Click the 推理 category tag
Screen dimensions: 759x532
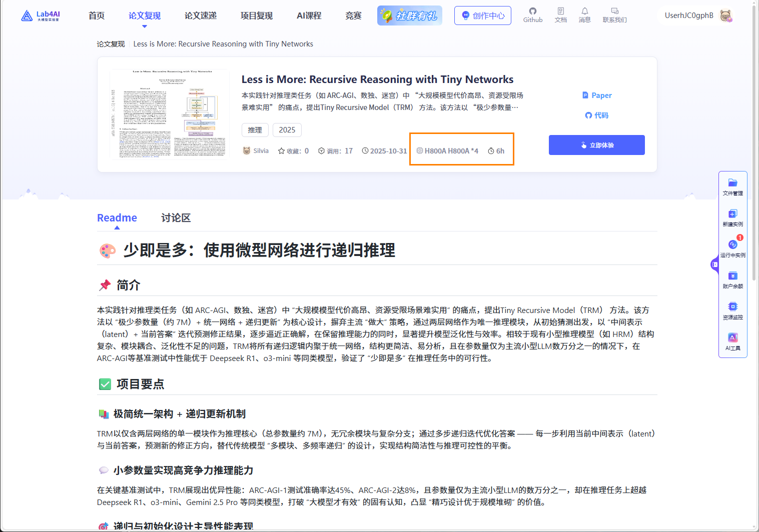(255, 129)
